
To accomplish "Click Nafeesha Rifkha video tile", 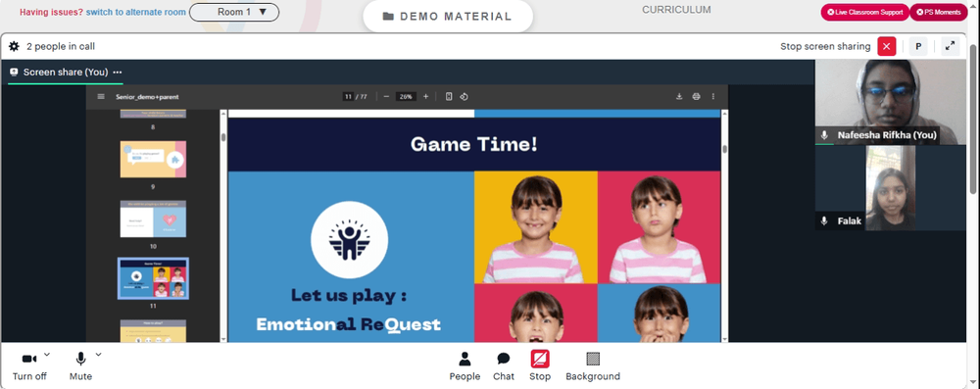I will (891, 102).
